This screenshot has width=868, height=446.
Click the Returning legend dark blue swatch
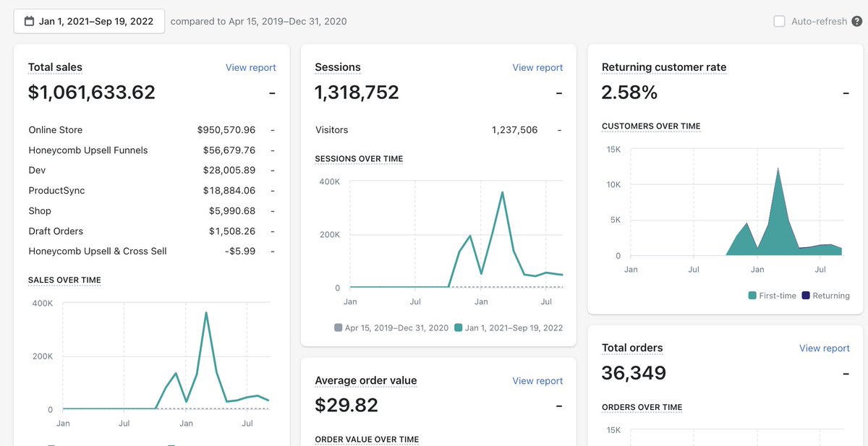pyautogui.click(x=806, y=295)
